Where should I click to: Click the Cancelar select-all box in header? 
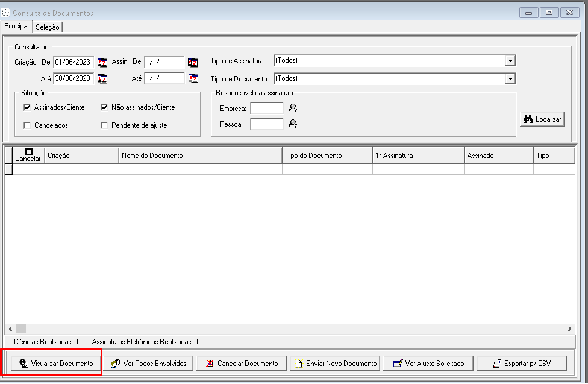[28, 152]
